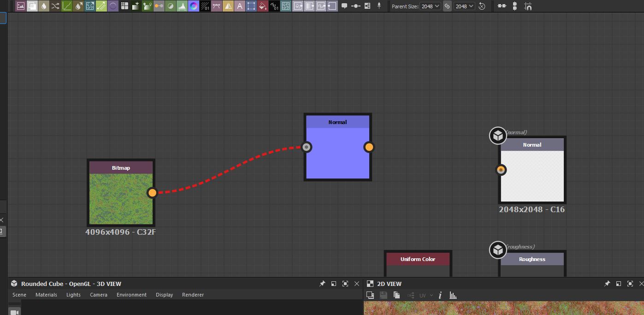This screenshot has width=644, height=315.
Task: Select the Bitmap tool in the toolbar
Action: click(20, 6)
